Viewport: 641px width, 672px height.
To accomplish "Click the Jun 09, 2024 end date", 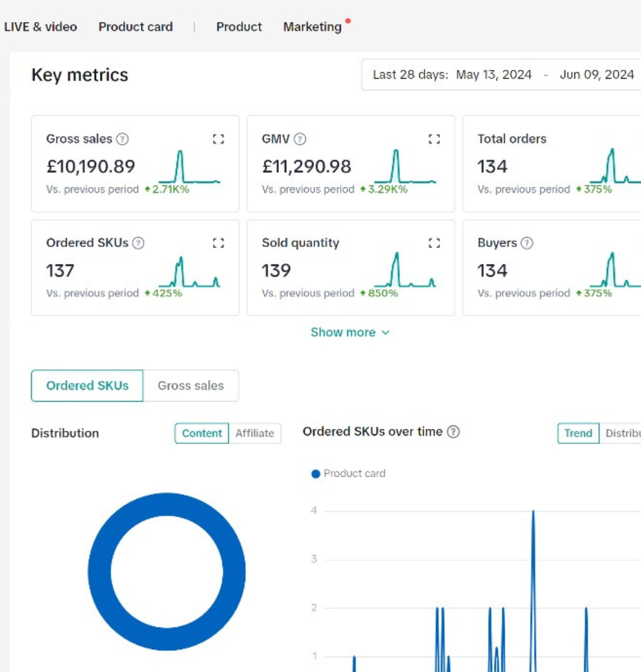I will [x=597, y=74].
